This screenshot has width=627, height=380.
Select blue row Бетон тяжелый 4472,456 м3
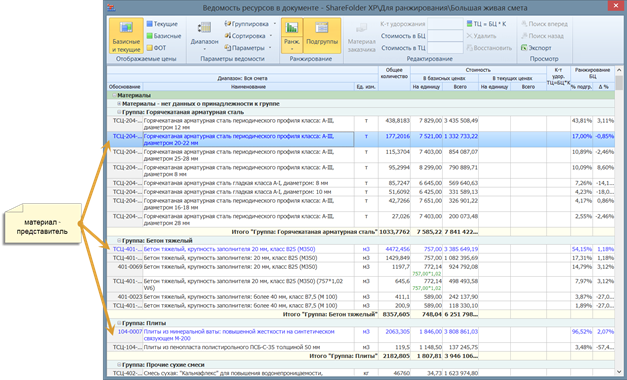tap(361, 249)
